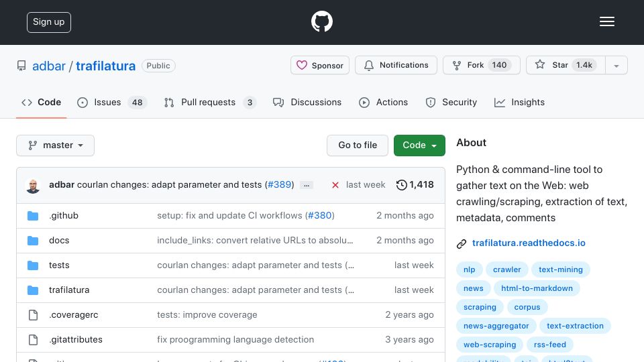Viewport: 644px width, 362px height.
Task: Click the star icon on Star button
Action: point(540,64)
